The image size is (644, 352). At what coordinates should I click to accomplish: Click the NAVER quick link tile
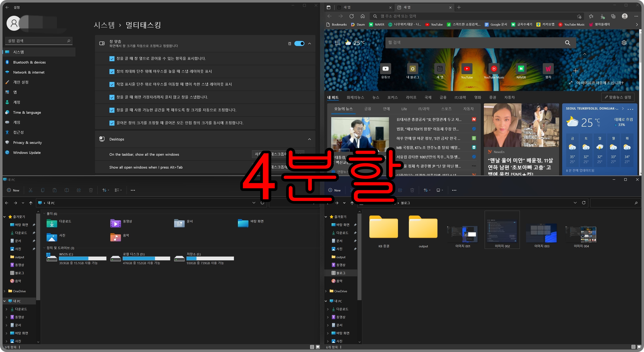pyautogui.click(x=521, y=69)
